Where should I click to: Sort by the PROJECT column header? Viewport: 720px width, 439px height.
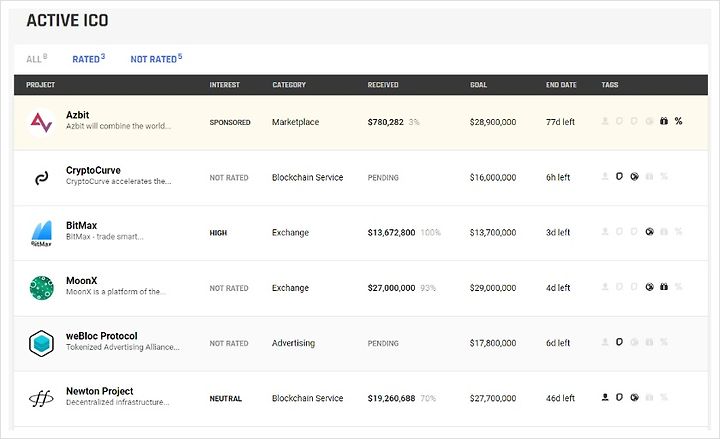[x=40, y=85]
